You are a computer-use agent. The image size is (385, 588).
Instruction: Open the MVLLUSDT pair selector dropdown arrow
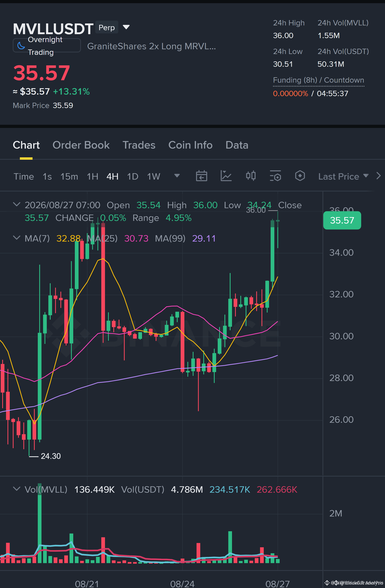126,27
